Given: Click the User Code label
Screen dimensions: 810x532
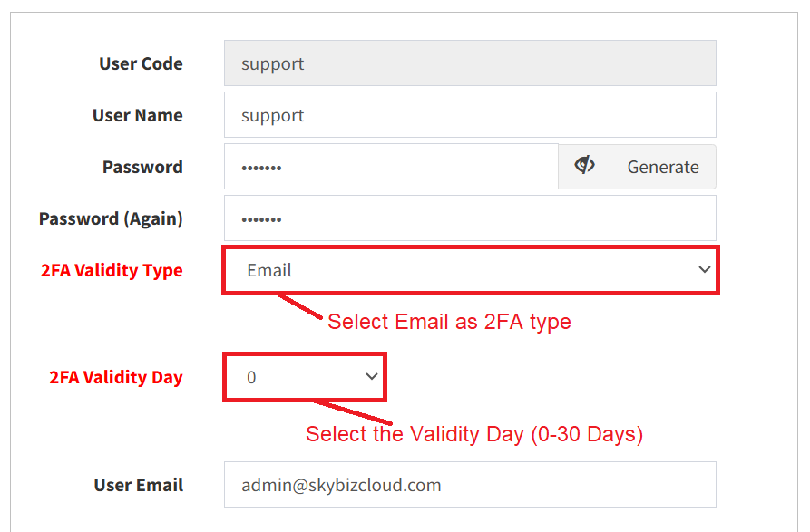Looking at the screenshot, I should pyautogui.click(x=141, y=63).
